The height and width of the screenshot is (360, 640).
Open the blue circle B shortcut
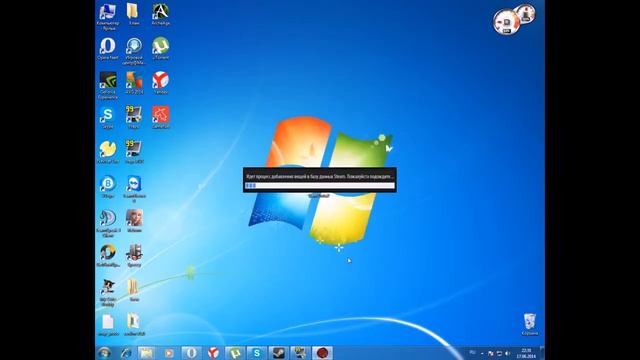[x=108, y=187]
